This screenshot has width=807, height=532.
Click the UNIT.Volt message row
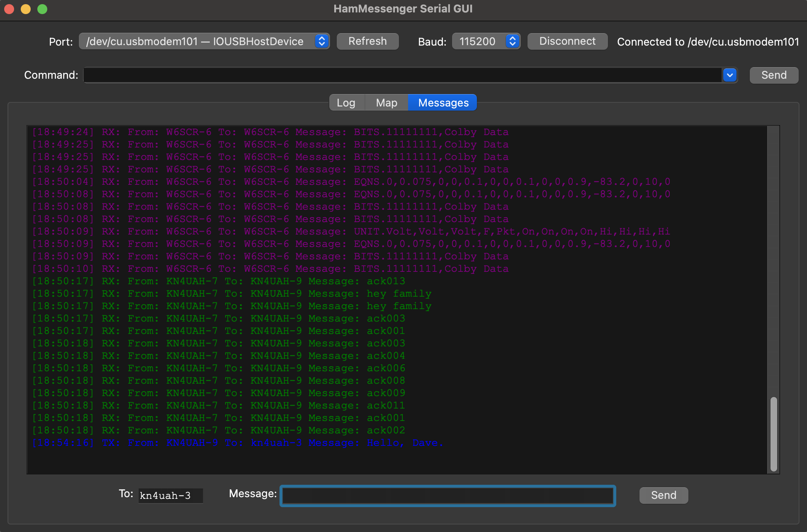pos(351,231)
